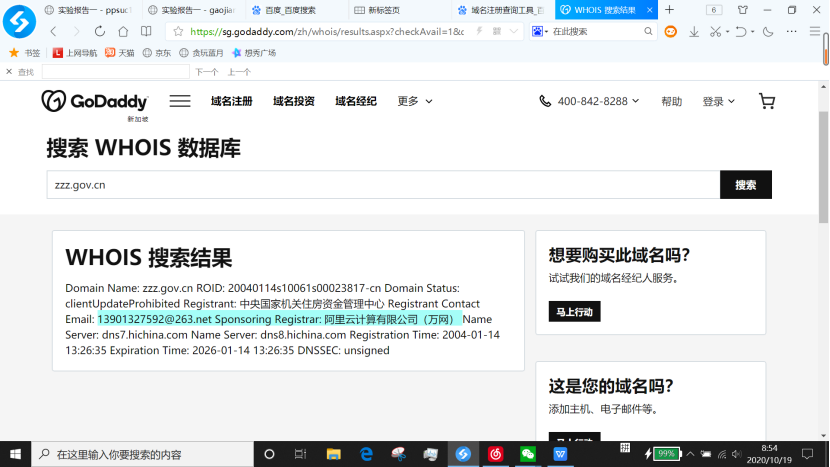Open Windows Start menu
Viewport: 830px width, 467px height.
click(x=15, y=454)
